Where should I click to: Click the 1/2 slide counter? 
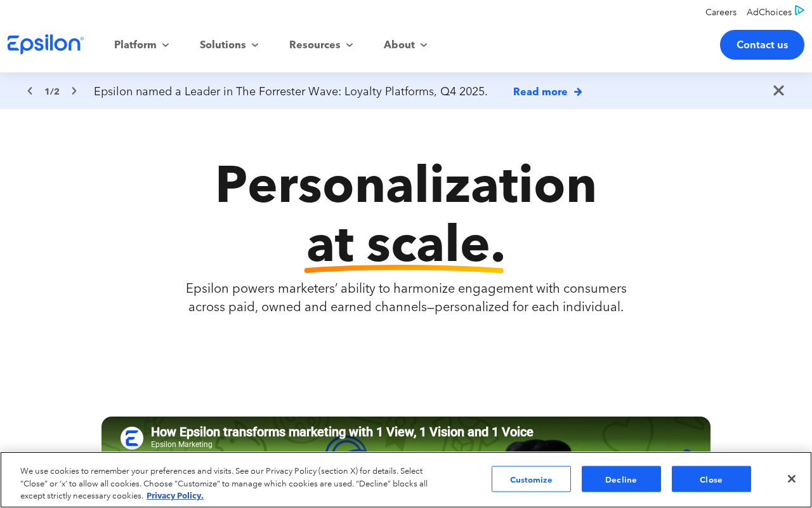[52, 91]
